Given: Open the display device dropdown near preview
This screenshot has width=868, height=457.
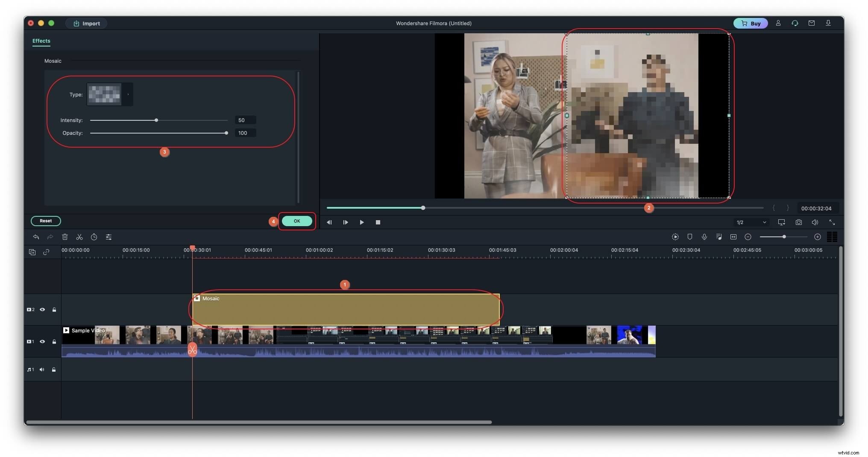Looking at the screenshot, I should pos(781,222).
